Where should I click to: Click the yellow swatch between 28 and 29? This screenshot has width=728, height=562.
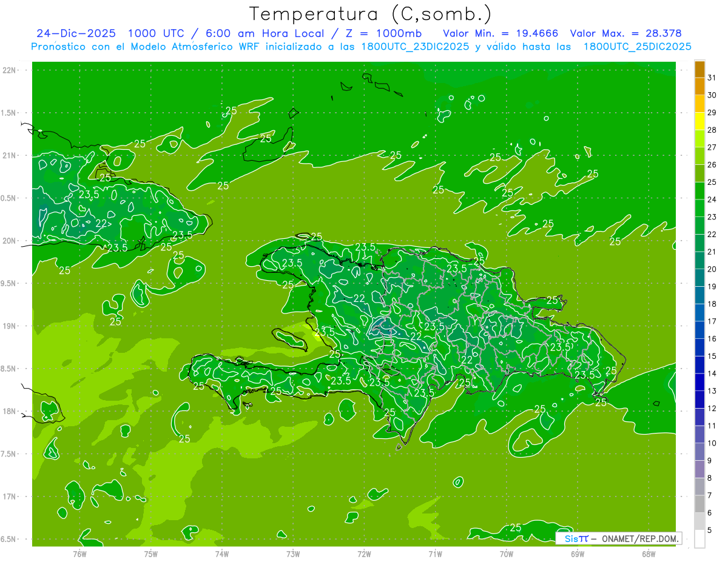coord(699,121)
